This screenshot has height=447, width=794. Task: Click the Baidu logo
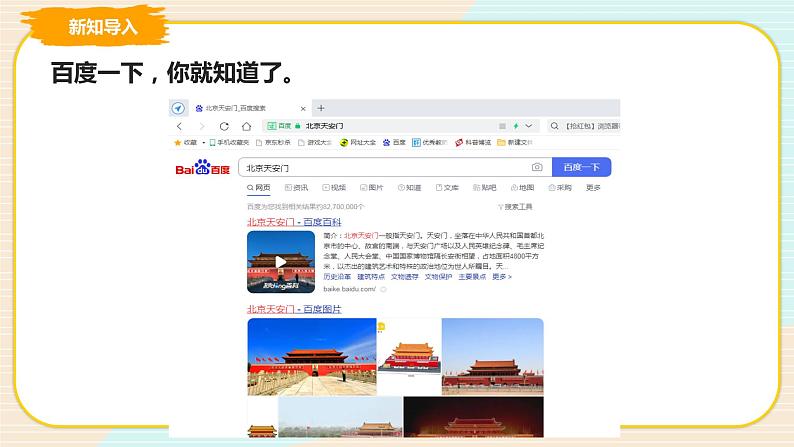click(x=203, y=168)
